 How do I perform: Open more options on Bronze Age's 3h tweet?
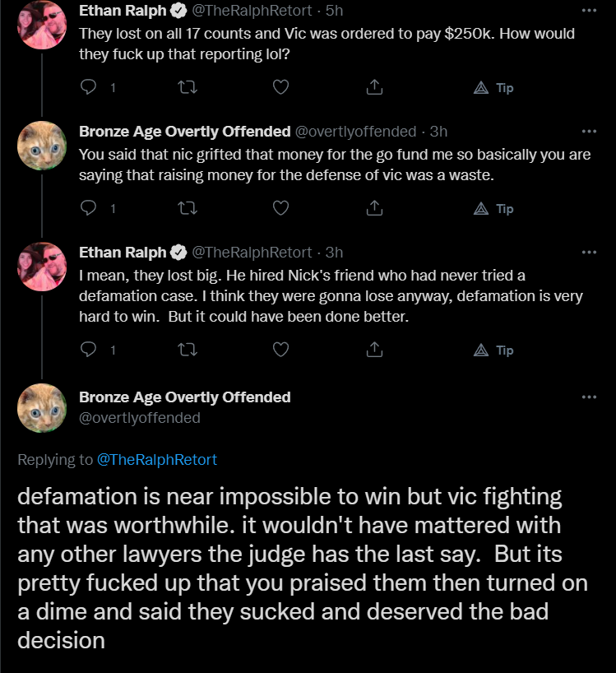589,132
